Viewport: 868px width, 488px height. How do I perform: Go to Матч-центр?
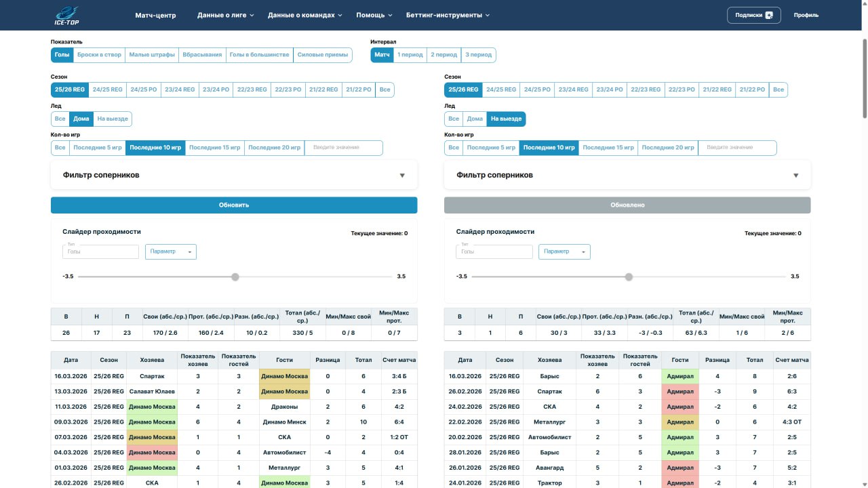click(155, 15)
